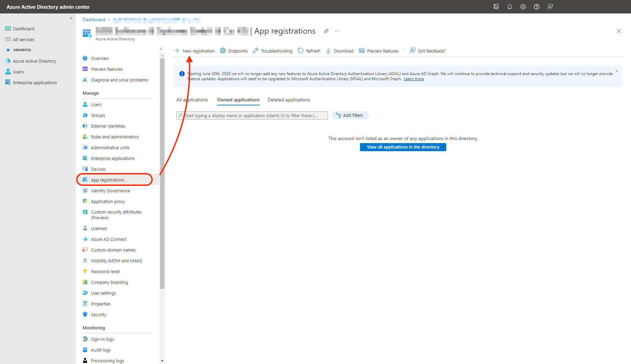Click the Add filters button

click(x=350, y=115)
